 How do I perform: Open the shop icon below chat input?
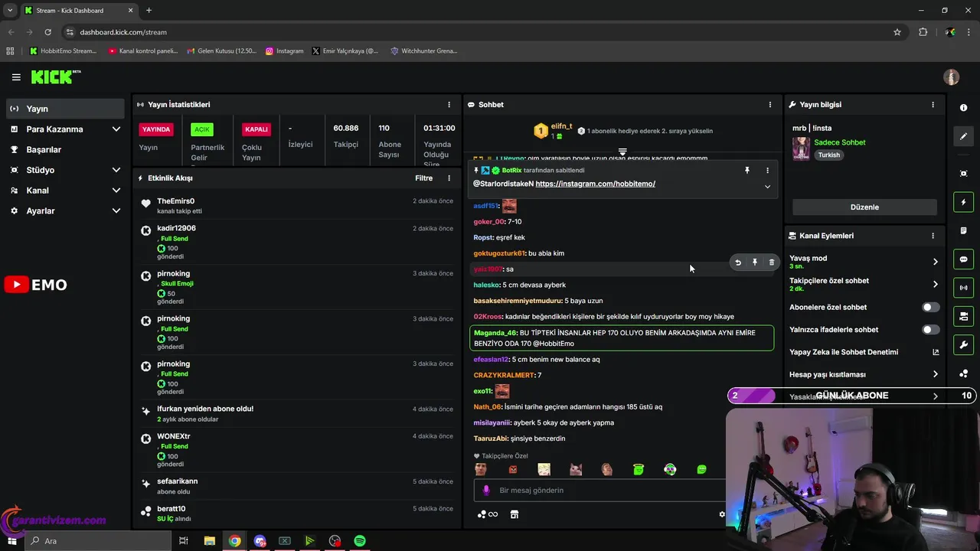point(514,514)
